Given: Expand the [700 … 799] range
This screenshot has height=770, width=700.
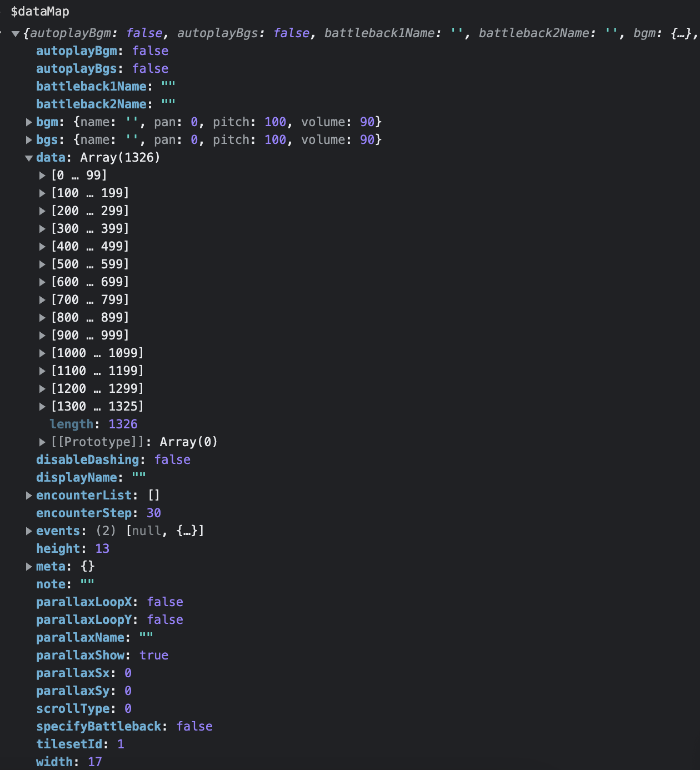Looking at the screenshot, I should coord(42,300).
